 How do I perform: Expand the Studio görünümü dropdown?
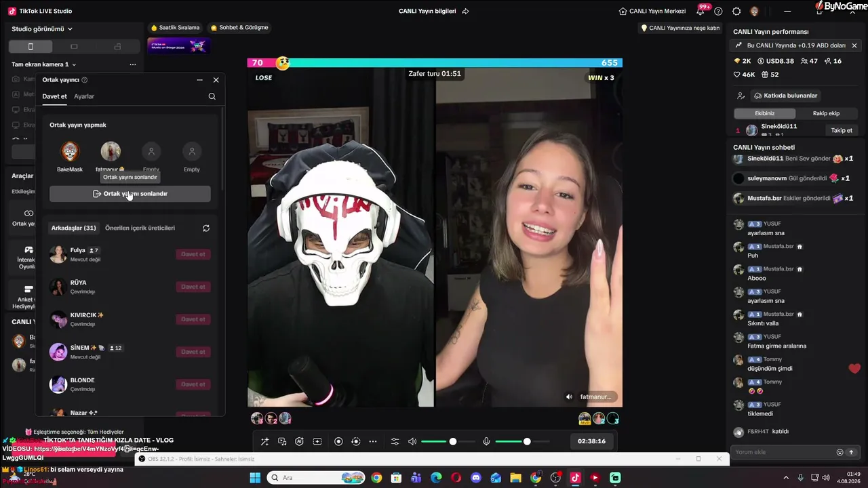(42, 29)
